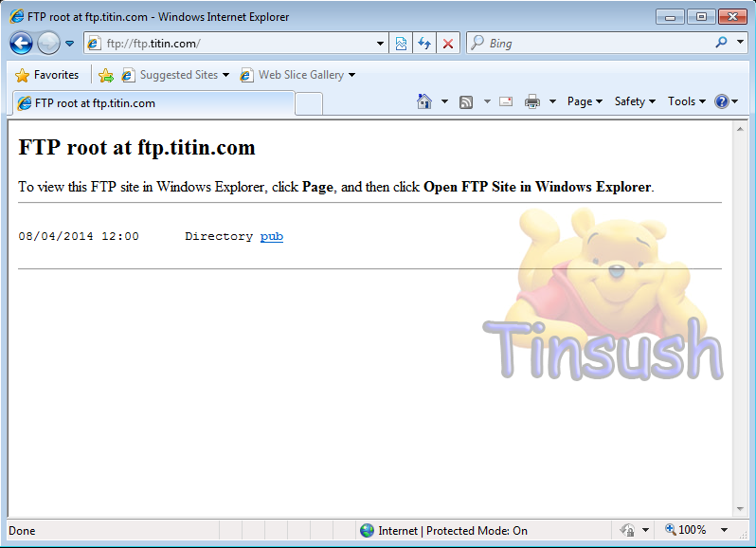Click the Forward navigation arrow
Viewport: 756px width, 548px height.
pyautogui.click(x=48, y=44)
